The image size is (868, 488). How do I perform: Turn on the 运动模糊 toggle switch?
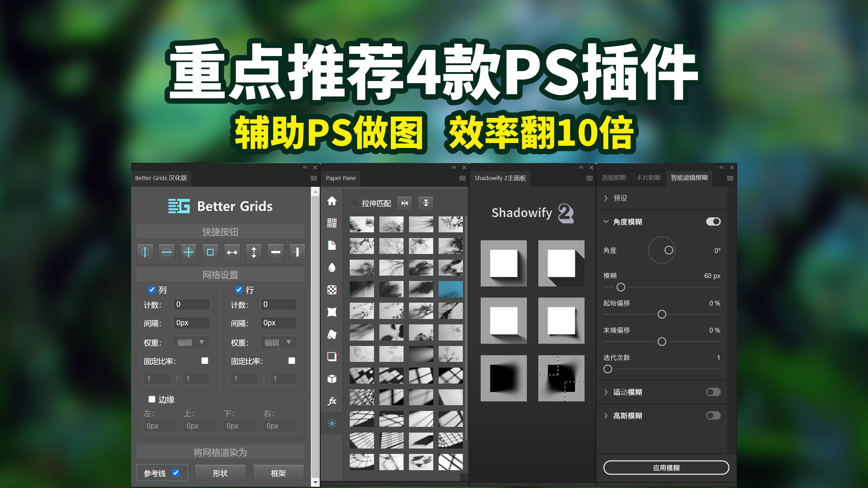pos(713,392)
